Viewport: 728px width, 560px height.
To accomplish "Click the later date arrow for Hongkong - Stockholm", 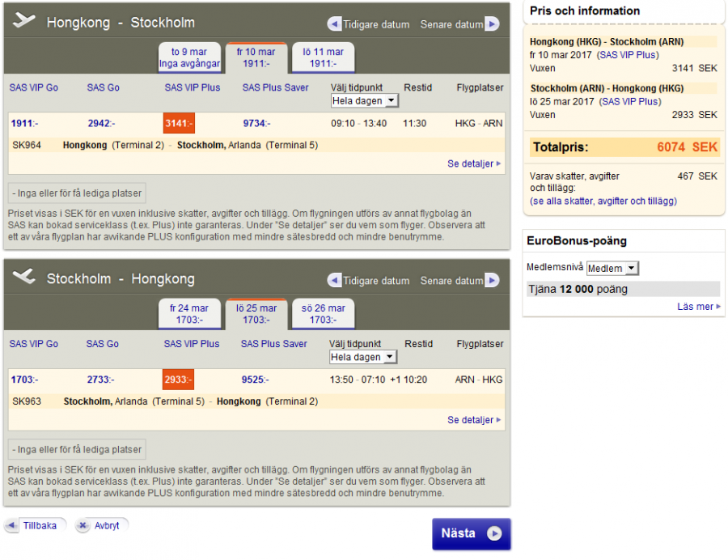I will (492, 24).
